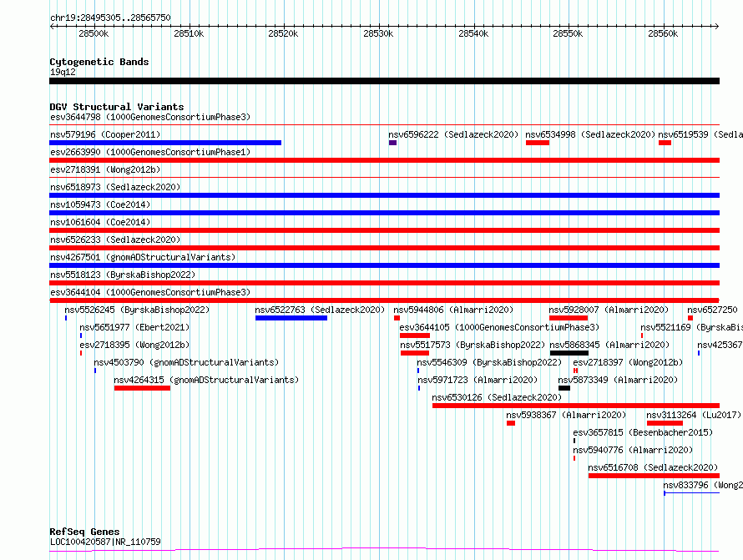This screenshot has width=743, height=560.
Task: Select the esv2718395 (Wong2012b) label
Action: (134, 345)
